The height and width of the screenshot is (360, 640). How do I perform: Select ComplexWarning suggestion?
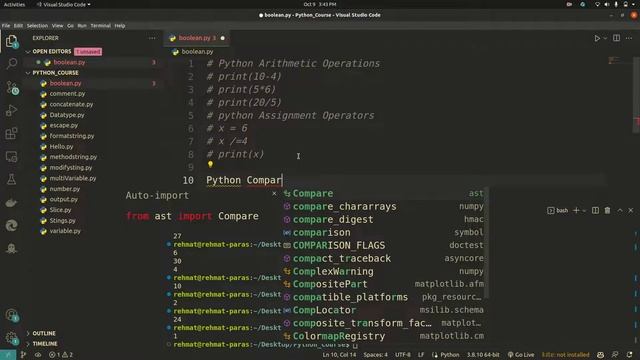(383, 271)
